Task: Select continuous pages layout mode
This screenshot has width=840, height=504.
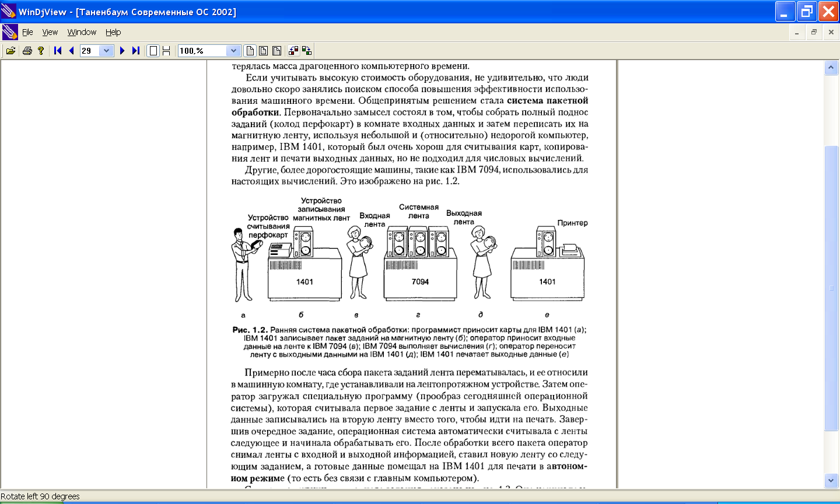Action: click(166, 51)
